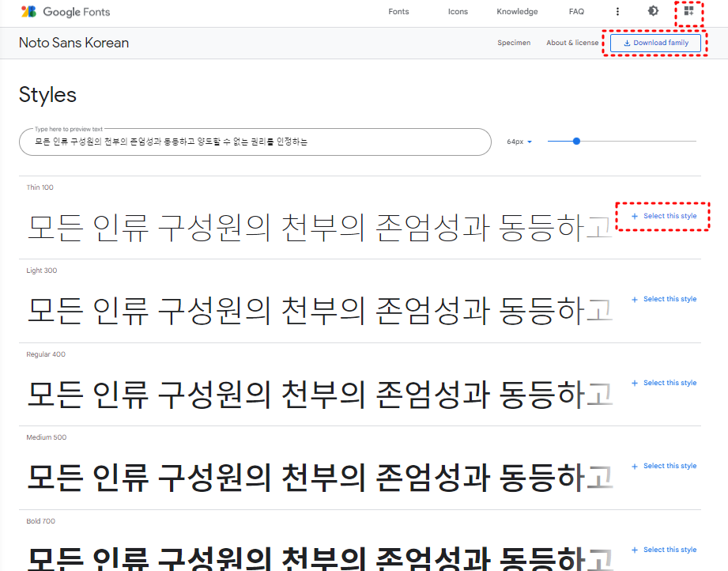
Task: Open the Fonts navigation item
Action: pyautogui.click(x=398, y=12)
